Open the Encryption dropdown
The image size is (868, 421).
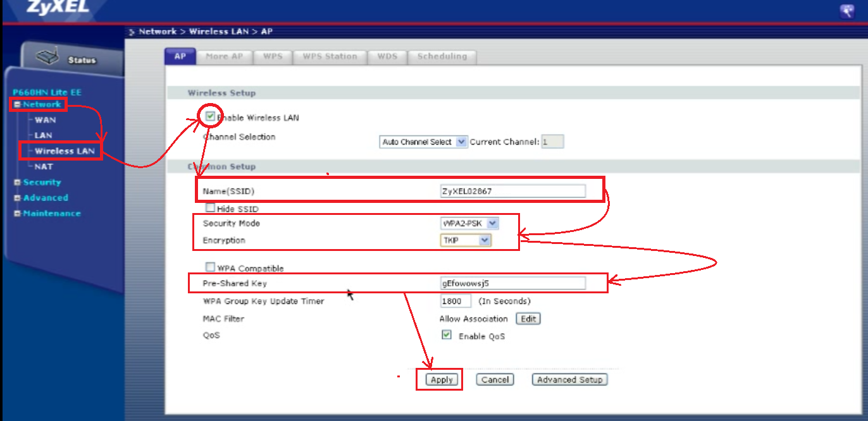pos(466,240)
